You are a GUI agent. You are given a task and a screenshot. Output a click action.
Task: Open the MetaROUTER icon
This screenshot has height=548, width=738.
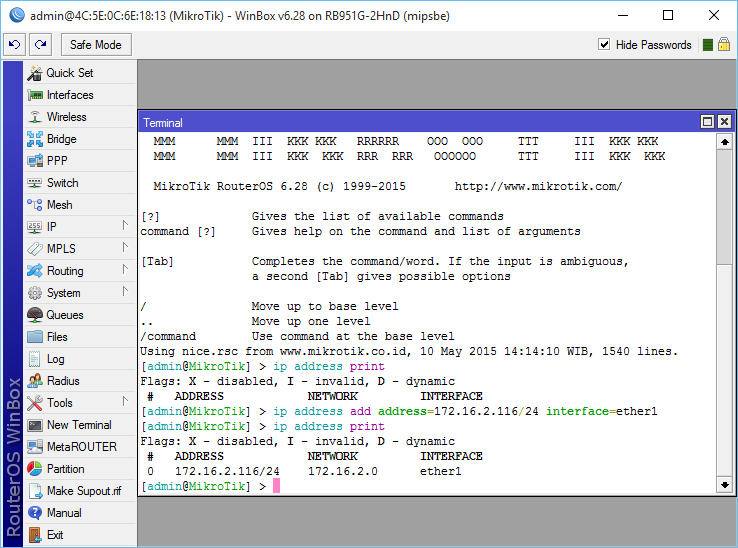click(x=35, y=447)
